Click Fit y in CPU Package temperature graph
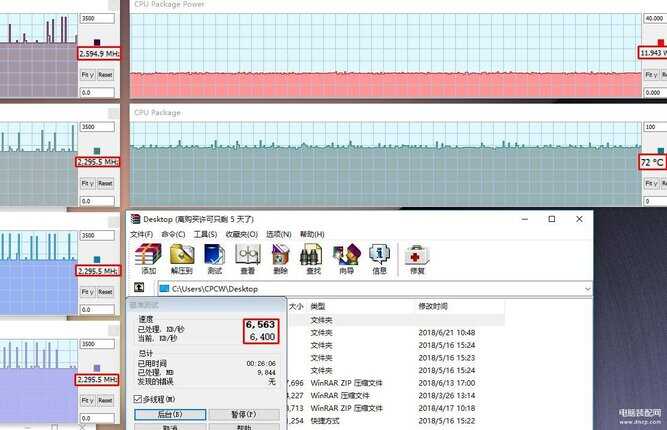This screenshot has width=667, height=430. (651, 183)
